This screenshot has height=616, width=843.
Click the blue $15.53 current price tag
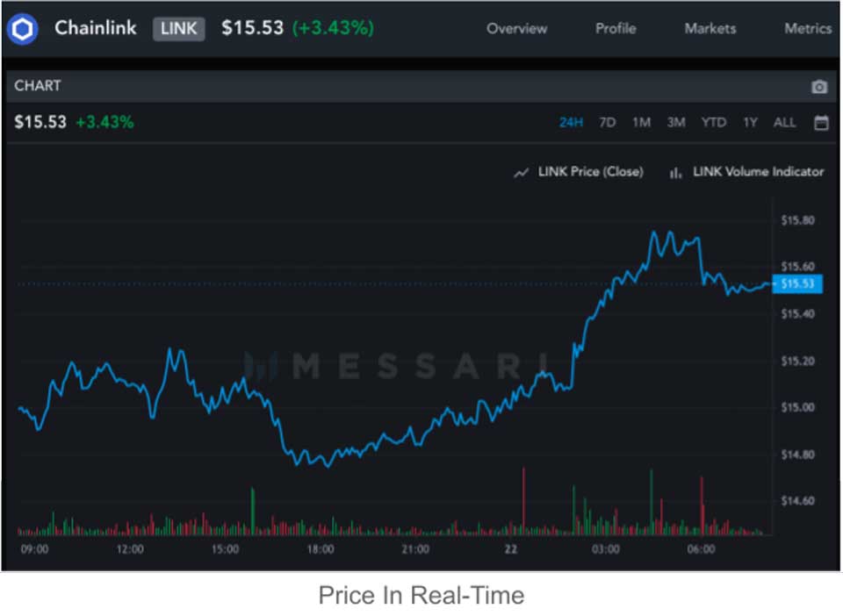click(x=797, y=283)
